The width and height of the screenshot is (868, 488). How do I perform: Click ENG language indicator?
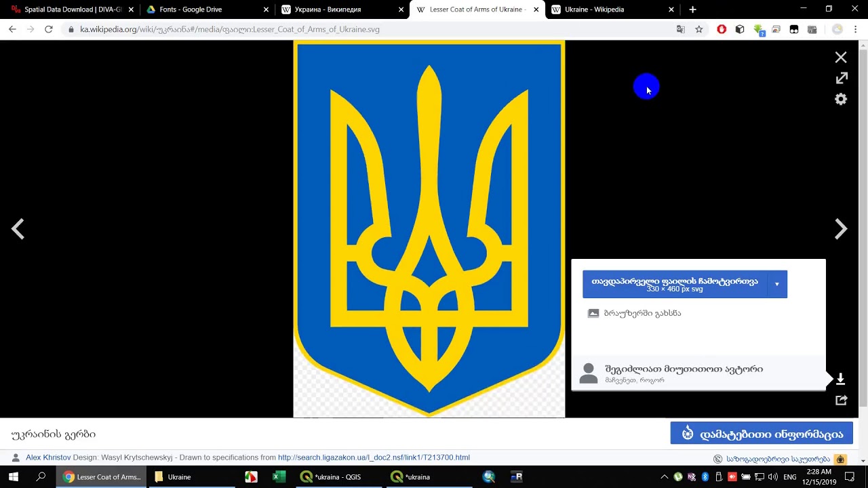pos(790,476)
